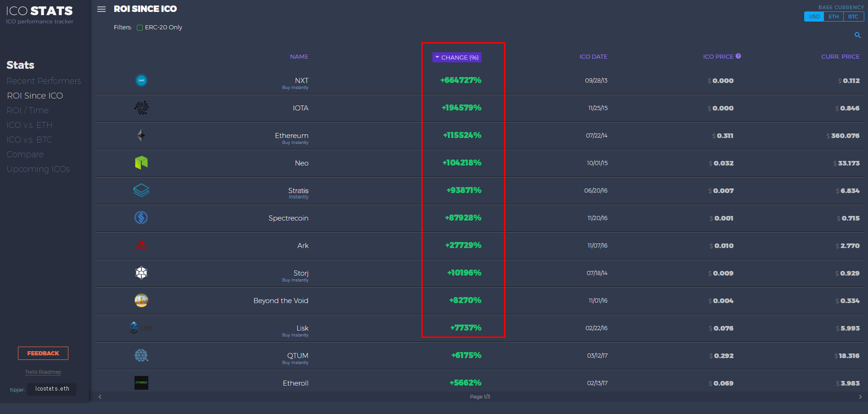Click the +194579% change value

[x=461, y=108]
